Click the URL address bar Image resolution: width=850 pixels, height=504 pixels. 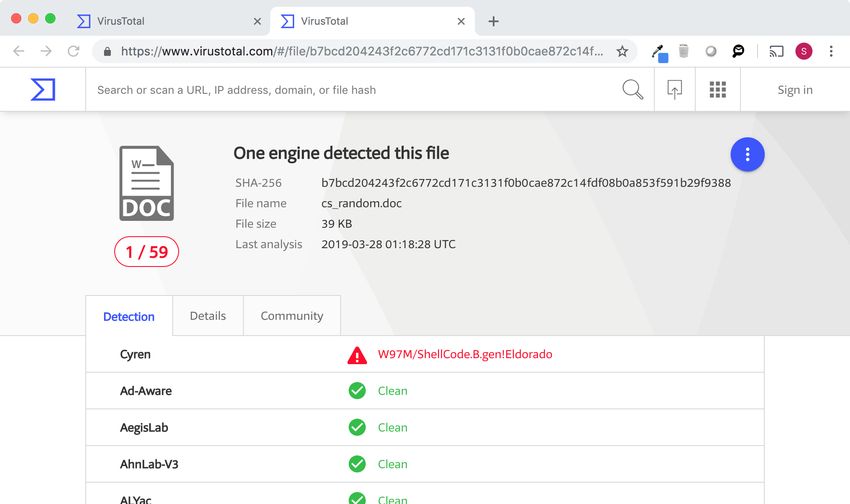click(362, 51)
